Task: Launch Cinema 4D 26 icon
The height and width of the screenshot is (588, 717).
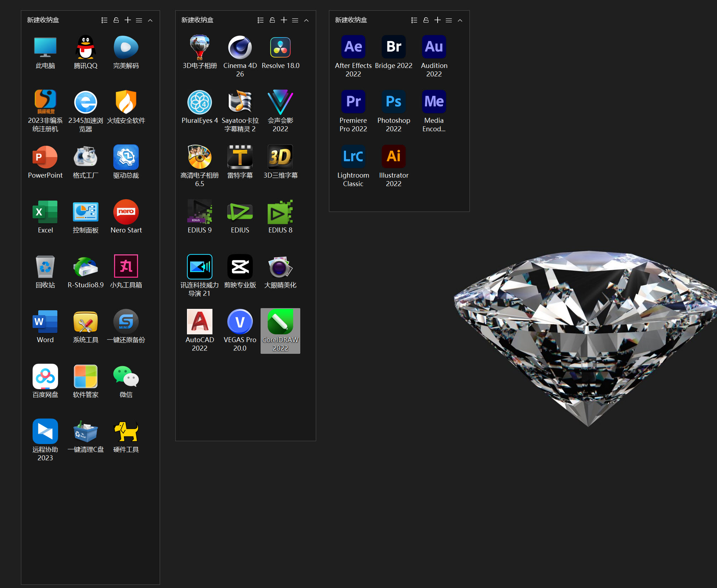Action: 240,47
